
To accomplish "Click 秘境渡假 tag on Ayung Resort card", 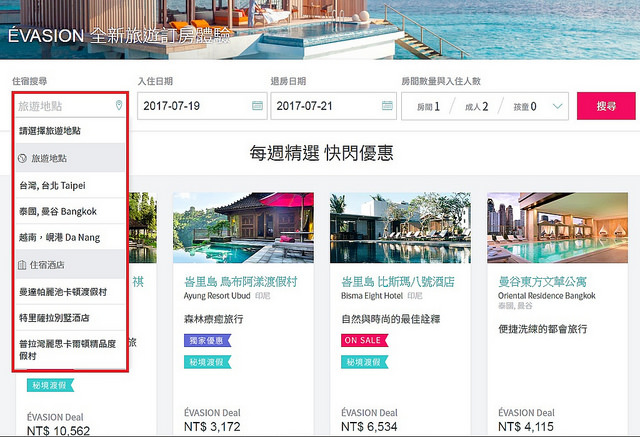I will (x=207, y=362).
